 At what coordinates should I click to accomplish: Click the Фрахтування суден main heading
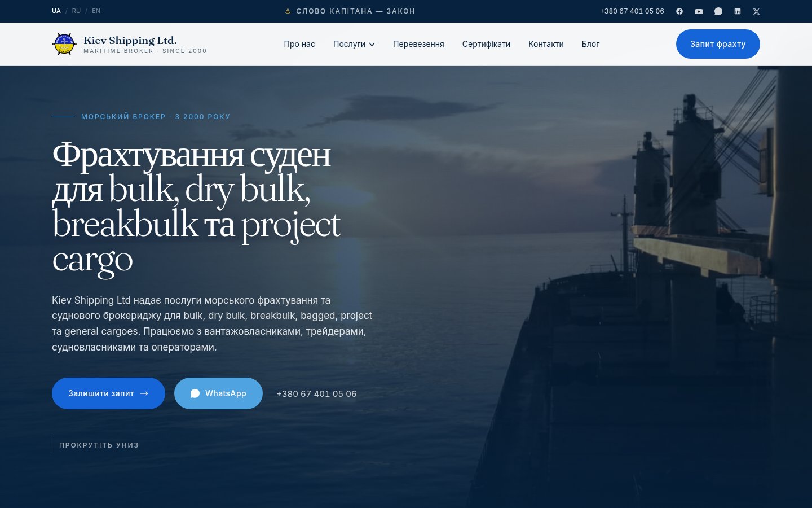[x=196, y=207]
